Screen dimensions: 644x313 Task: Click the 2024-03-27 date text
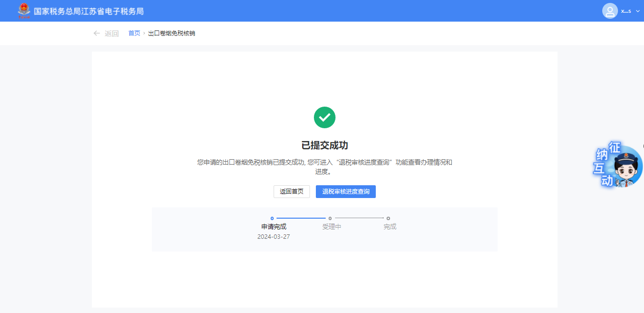274,237
